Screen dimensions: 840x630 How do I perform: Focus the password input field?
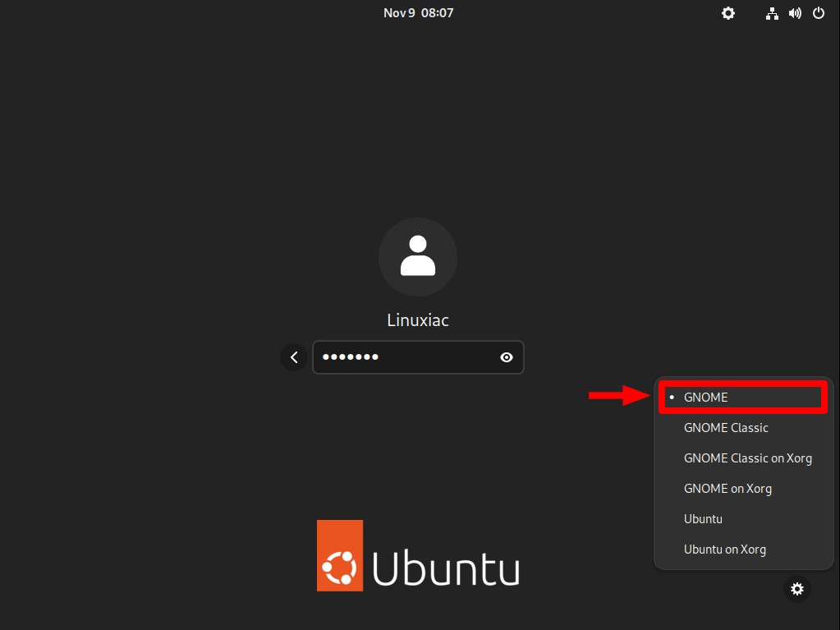418,357
